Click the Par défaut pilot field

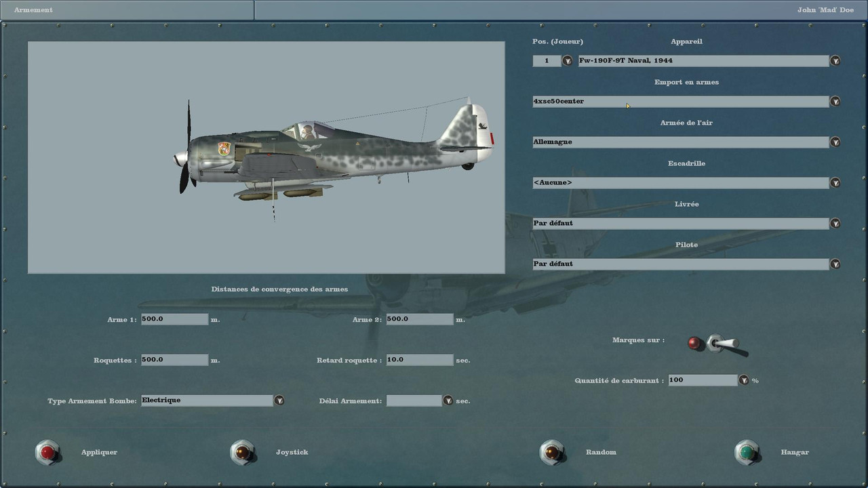click(x=681, y=264)
